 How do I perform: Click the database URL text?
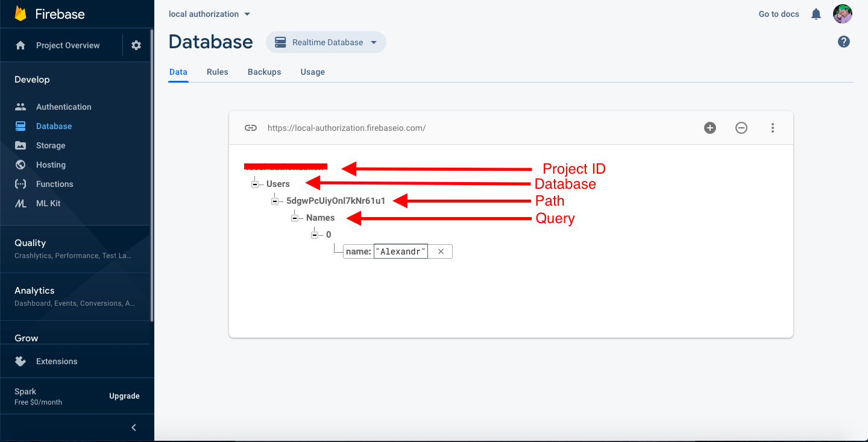coord(347,128)
